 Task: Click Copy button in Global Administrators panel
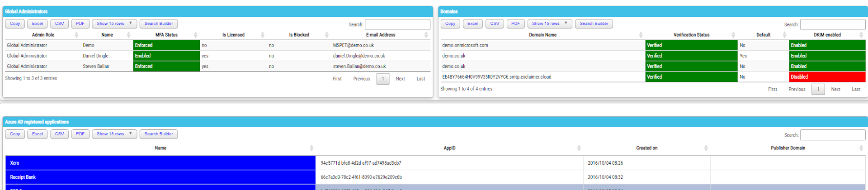click(x=15, y=24)
